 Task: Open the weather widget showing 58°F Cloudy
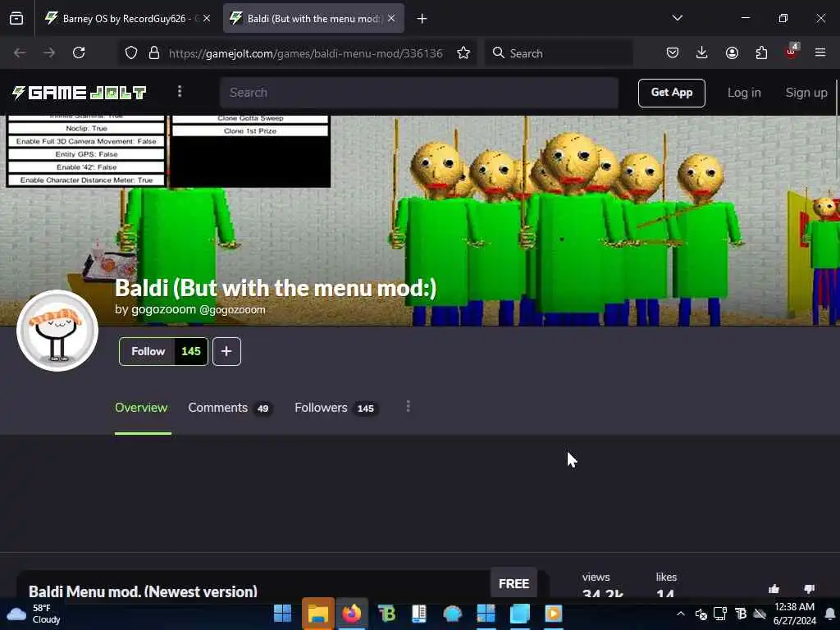[33, 614]
